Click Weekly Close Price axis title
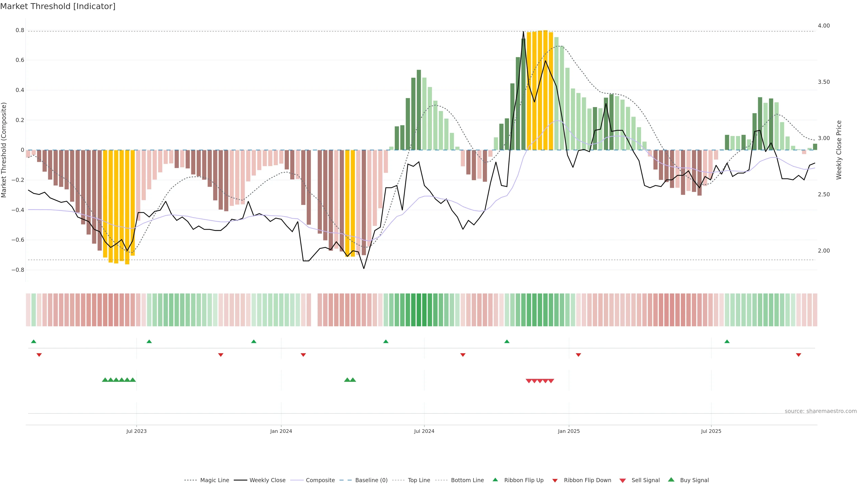Viewport: 868px width, 488px height. [x=839, y=150]
